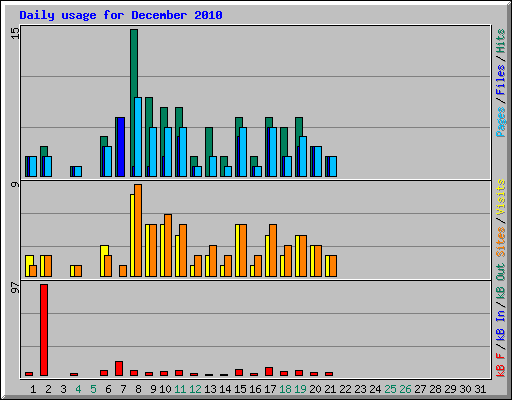Image resolution: width=512 pixels, height=400 pixels.
Task: Select the orange Sites bar for day 10
Action: tap(168, 245)
